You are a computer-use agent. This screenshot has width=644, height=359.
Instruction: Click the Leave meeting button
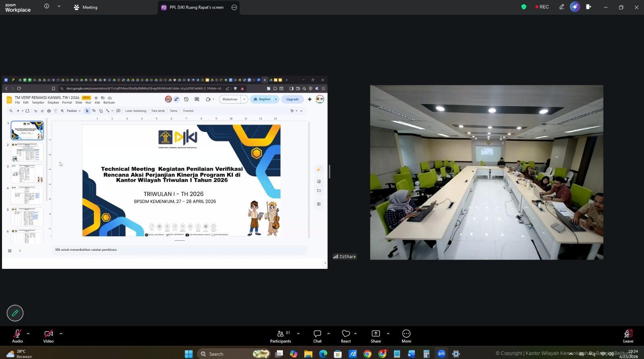click(x=628, y=336)
